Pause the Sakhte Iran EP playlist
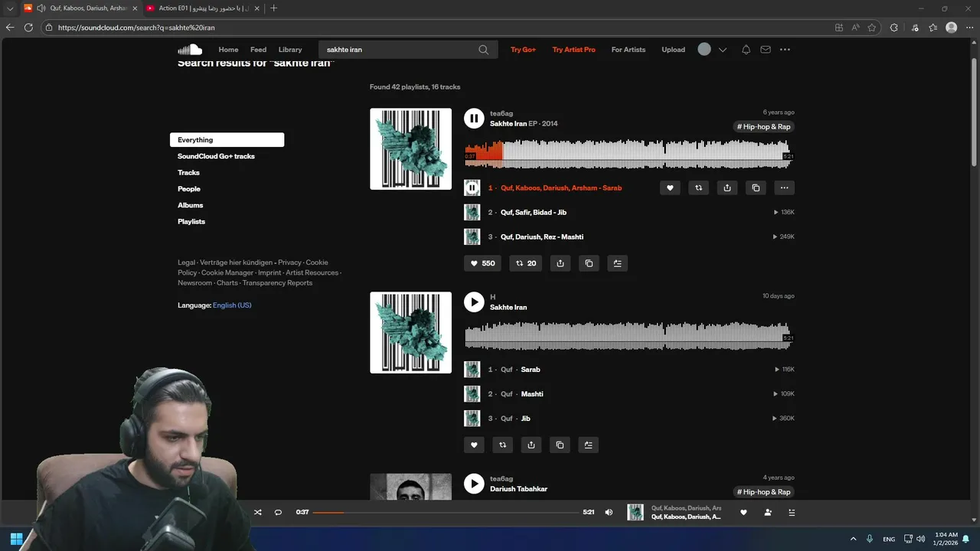 (474, 118)
